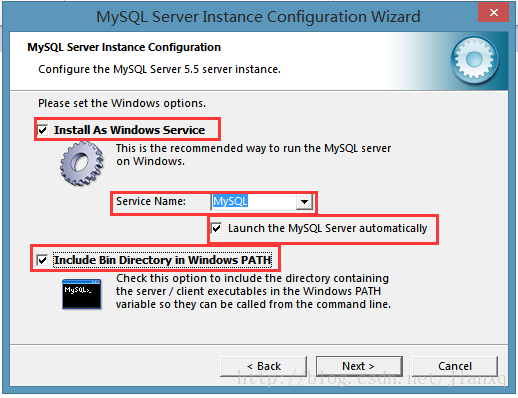
Task: Cancel the configuration wizard
Action: tap(455, 366)
